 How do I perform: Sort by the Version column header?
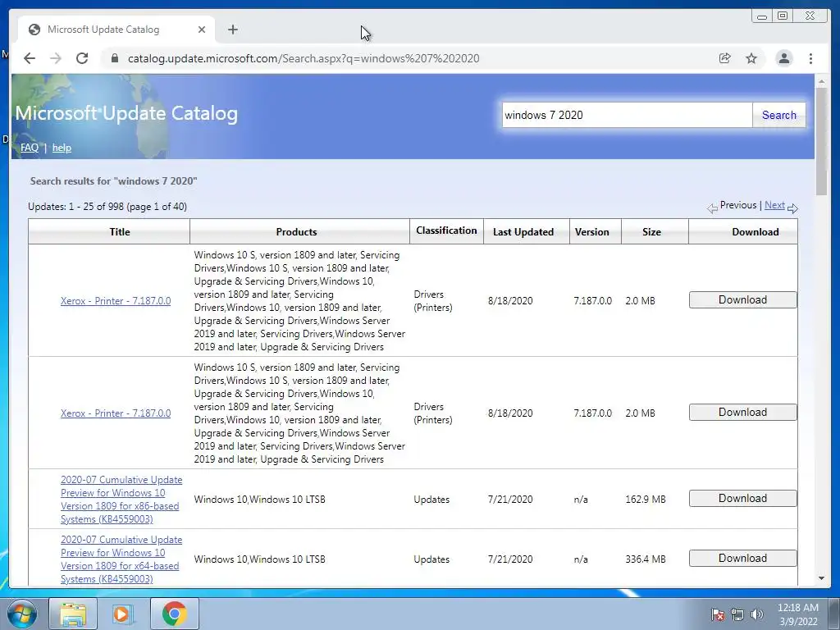(x=592, y=232)
